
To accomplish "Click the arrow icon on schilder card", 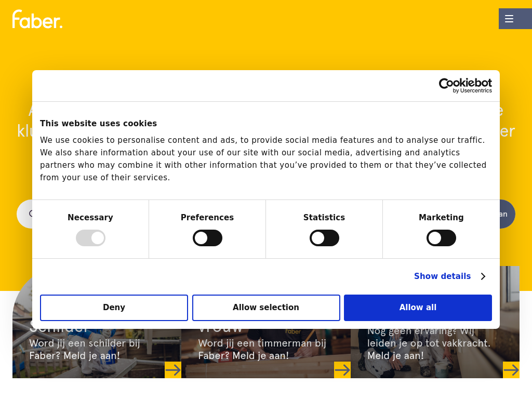I will 173,370.
